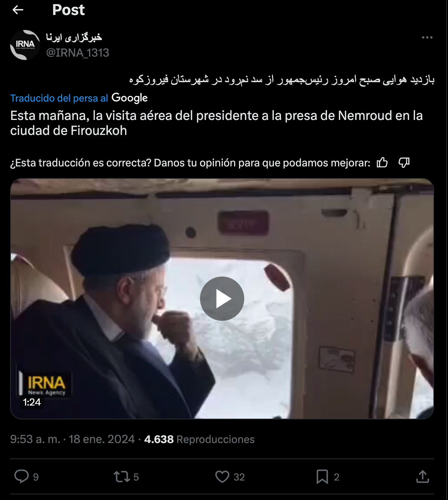Click the reply comment icon
Viewport: 448px width, 500px height.
pos(21,476)
